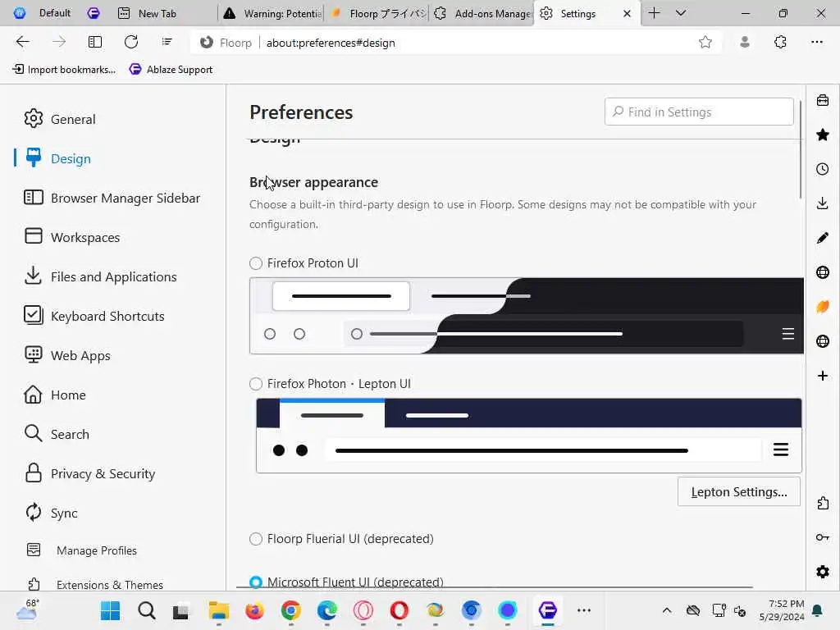Click the preferences vertical scrollbar
This screenshot has height=630, width=840.
pos(801,150)
